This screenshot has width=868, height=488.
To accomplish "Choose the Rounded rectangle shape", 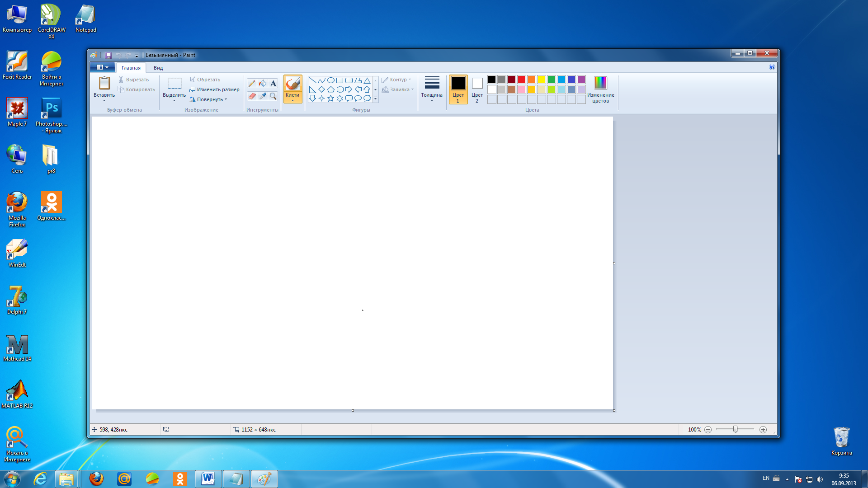I will (x=349, y=80).
